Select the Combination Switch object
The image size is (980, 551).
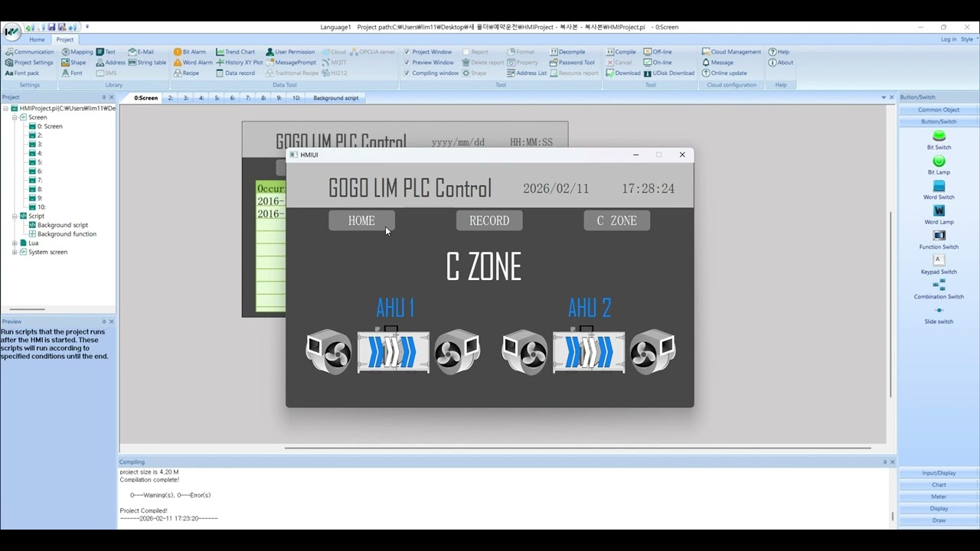(939, 290)
